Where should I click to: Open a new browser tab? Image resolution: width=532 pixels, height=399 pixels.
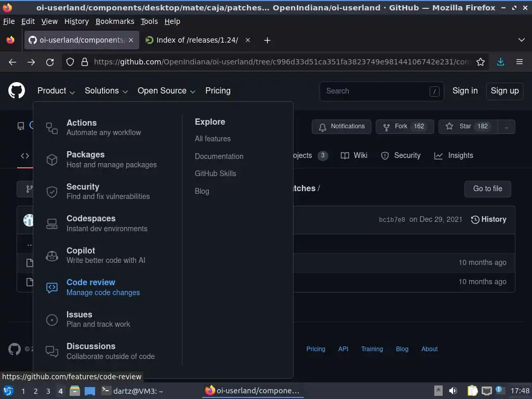(x=268, y=41)
